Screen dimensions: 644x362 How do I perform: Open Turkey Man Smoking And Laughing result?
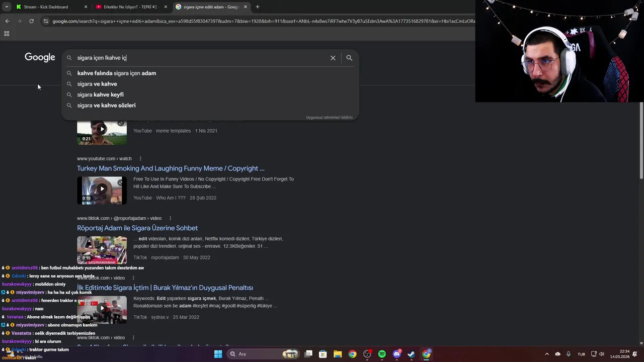(x=171, y=168)
